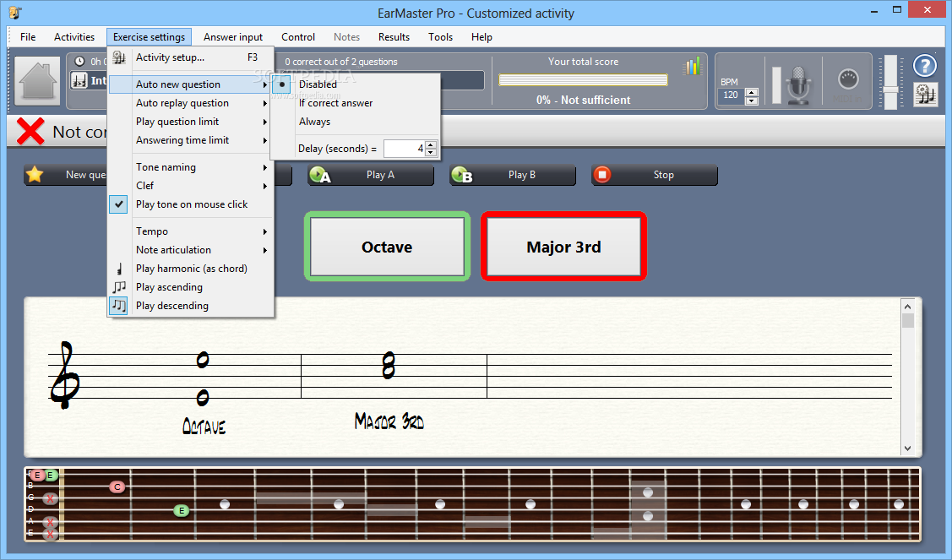Expand Tone naming submenu
This screenshot has width=952, height=560.
(x=191, y=167)
